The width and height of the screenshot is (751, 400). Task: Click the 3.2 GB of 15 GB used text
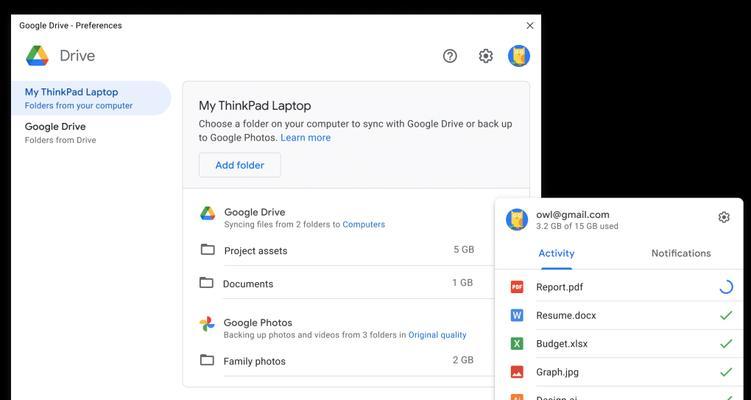[x=577, y=226]
